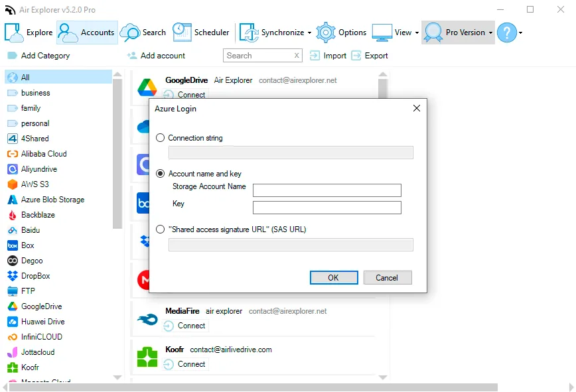576x392 pixels.
Task: Connect the GoogleDrive account
Action: (185, 95)
